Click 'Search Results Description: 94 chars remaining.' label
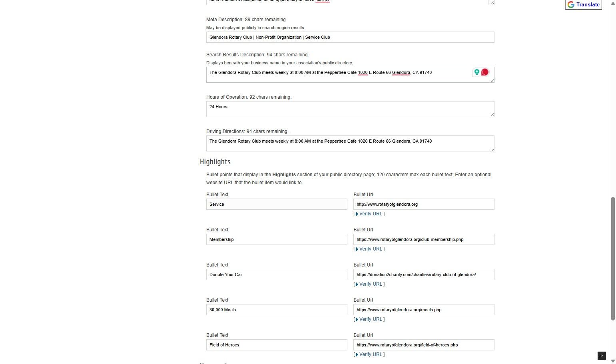 257,55
